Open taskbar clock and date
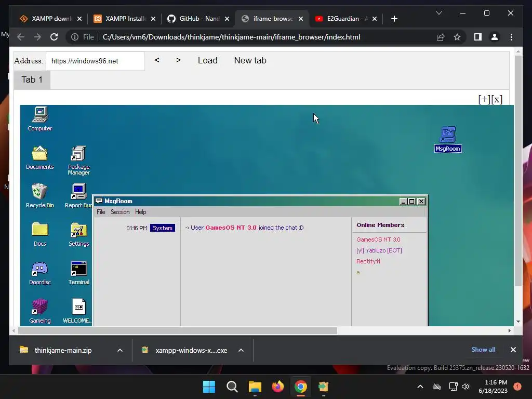Image resolution: width=532 pixels, height=399 pixels. click(x=493, y=387)
